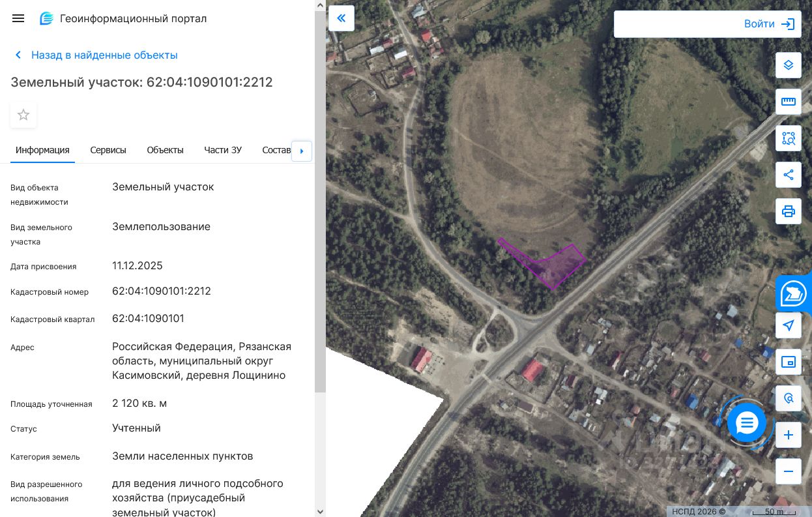Add parcel to favorites with star icon

point(23,115)
